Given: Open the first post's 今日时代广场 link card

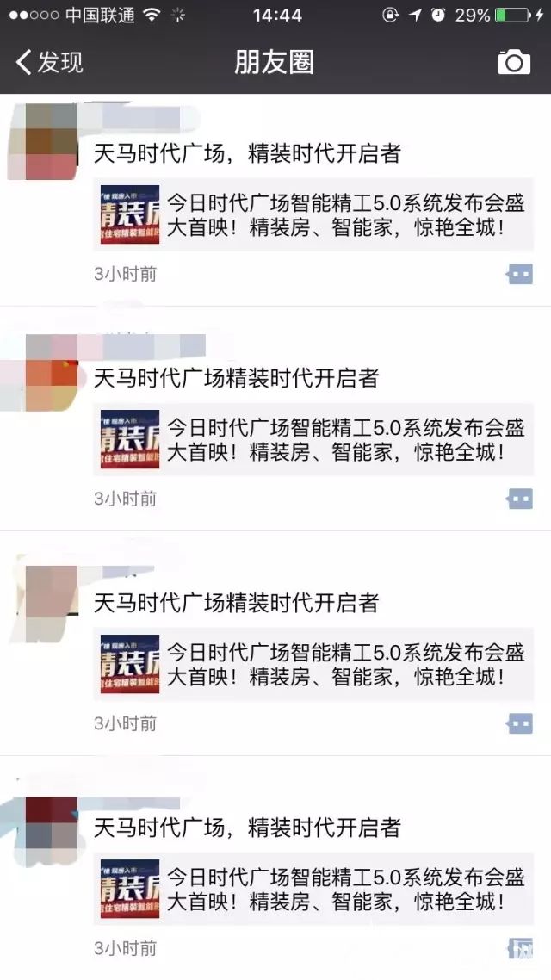Looking at the screenshot, I should pyautogui.click(x=313, y=214).
